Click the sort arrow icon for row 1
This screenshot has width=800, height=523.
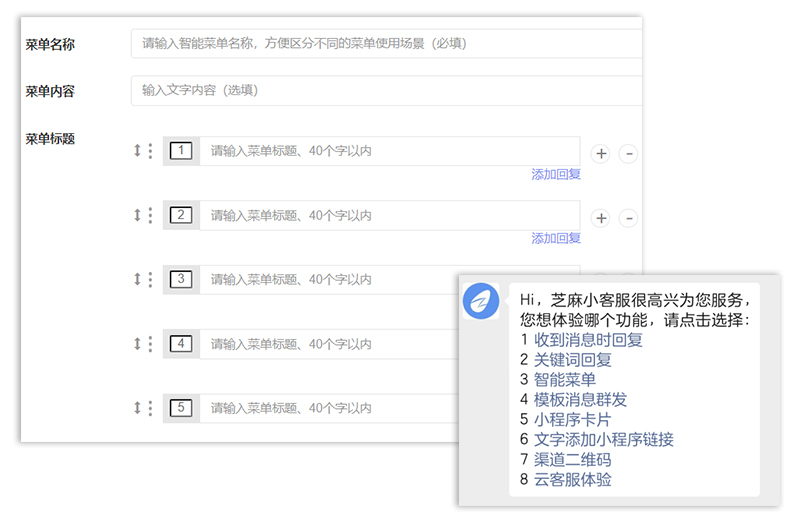137,151
